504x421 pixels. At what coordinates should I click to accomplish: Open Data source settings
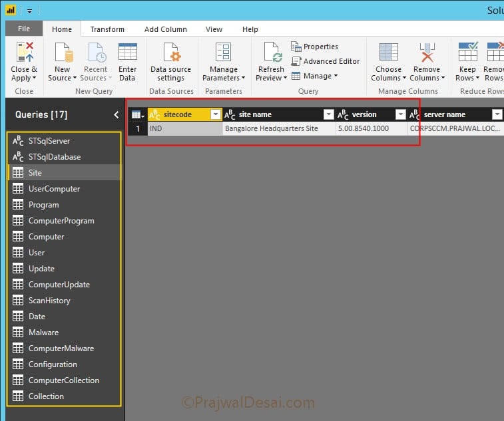170,62
